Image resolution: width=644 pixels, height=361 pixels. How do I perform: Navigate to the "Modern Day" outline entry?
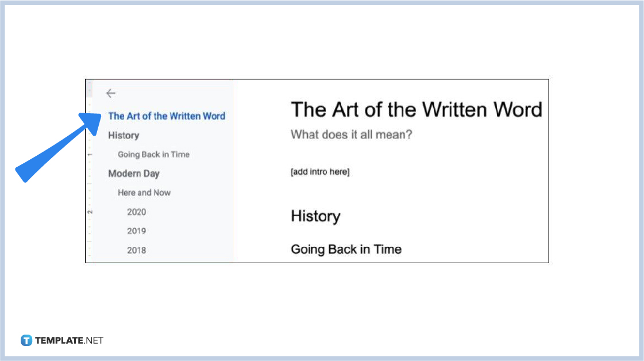tap(134, 173)
